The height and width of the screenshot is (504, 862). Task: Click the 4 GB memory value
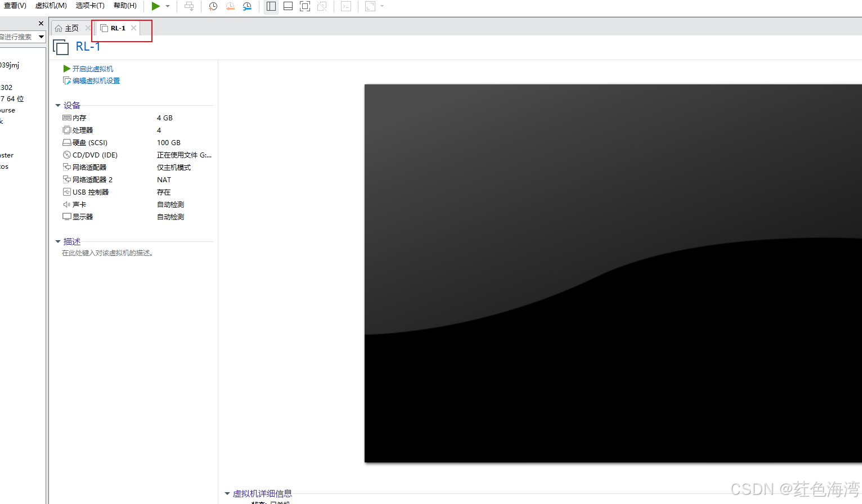165,118
